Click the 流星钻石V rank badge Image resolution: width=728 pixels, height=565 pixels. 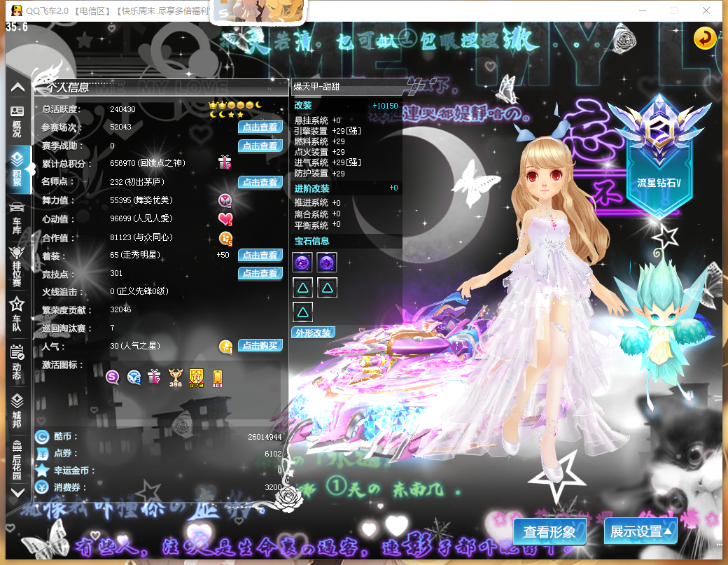(659, 158)
